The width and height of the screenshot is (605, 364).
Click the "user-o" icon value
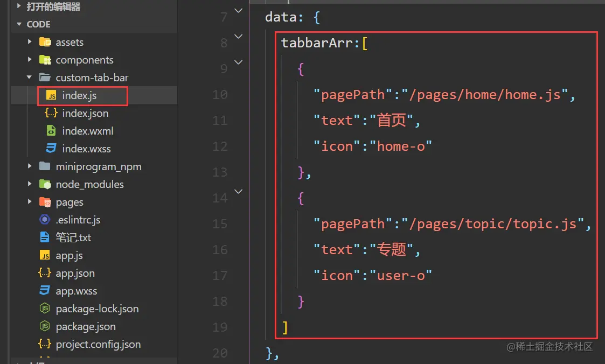point(400,275)
